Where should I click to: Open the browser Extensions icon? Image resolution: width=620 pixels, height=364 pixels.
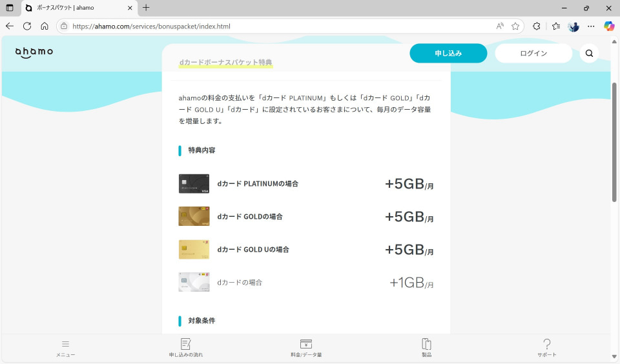click(x=536, y=26)
